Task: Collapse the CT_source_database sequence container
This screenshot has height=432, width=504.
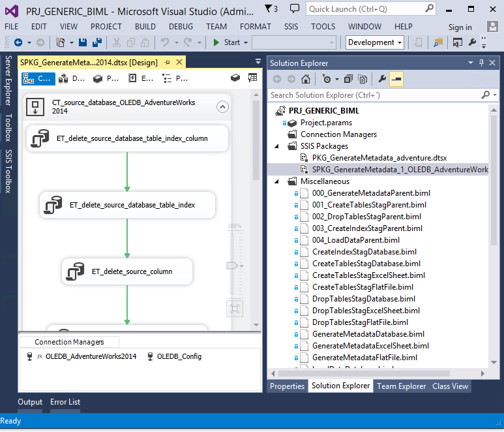Action: point(222,107)
